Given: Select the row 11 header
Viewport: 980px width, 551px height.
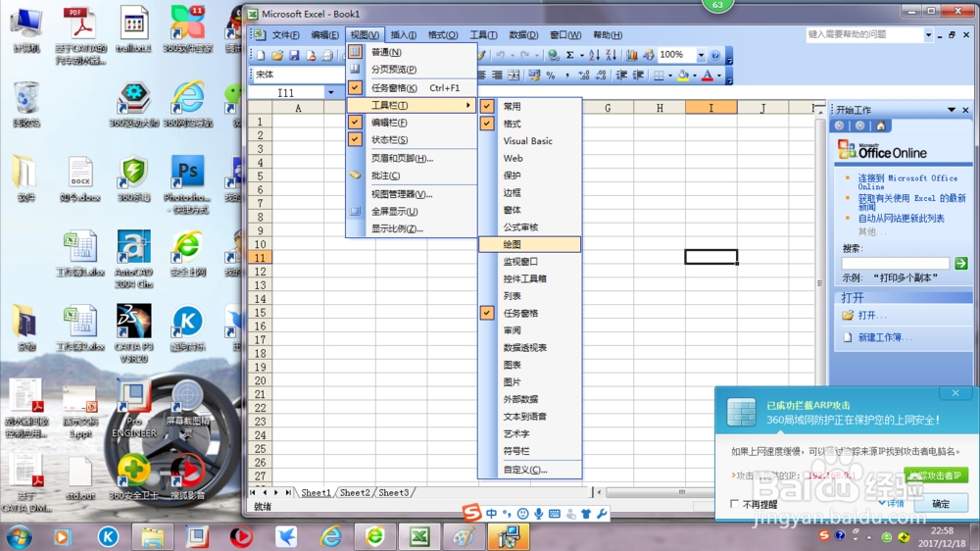Looking at the screenshot, I should point(260,258).
